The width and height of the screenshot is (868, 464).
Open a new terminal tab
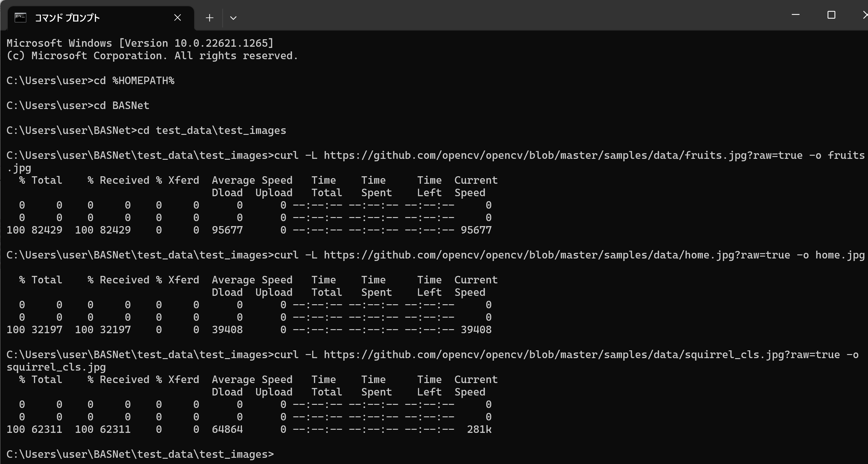pyautogui.click(x=209, y=17)
